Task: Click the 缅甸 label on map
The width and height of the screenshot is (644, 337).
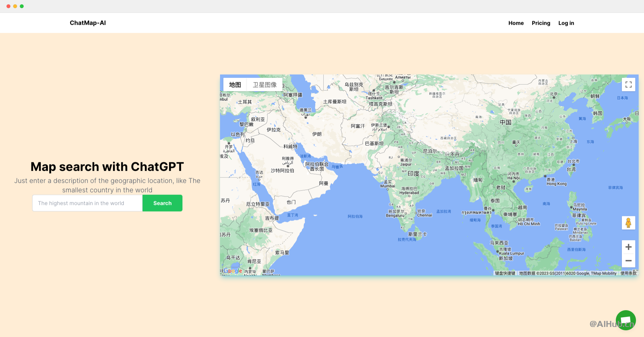Action: tap(478, 180)
